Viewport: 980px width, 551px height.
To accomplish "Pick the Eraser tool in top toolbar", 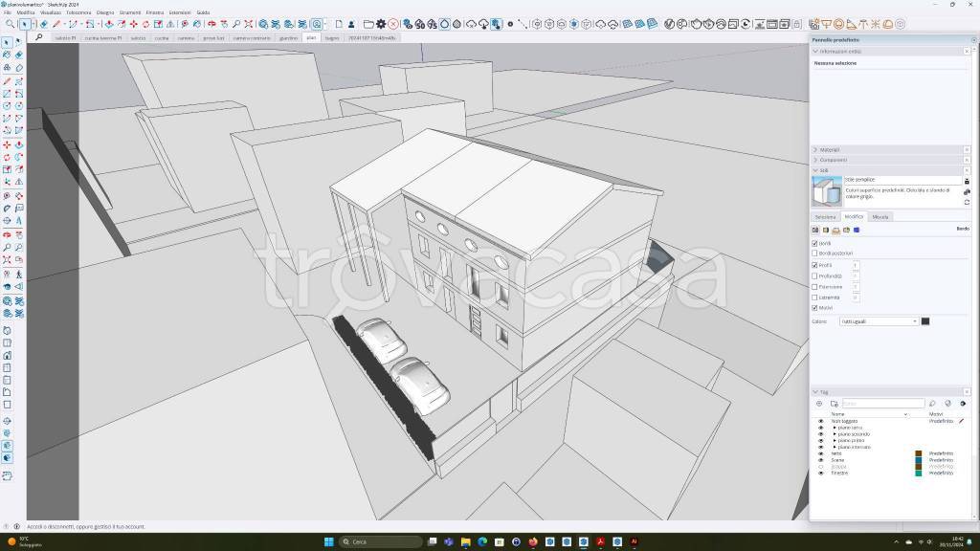I will [x=44, y=24].
